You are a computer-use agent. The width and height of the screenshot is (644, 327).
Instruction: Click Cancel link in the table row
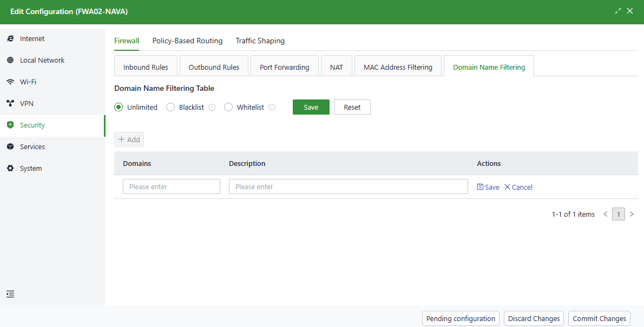pos(518,187)
